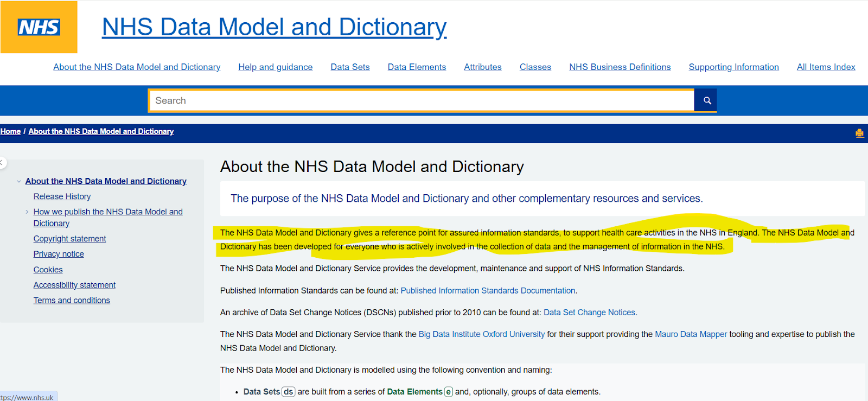Click the 'ds' Data Sets badge
Viewport: 868px width, 401px height.
pos(289,392)
